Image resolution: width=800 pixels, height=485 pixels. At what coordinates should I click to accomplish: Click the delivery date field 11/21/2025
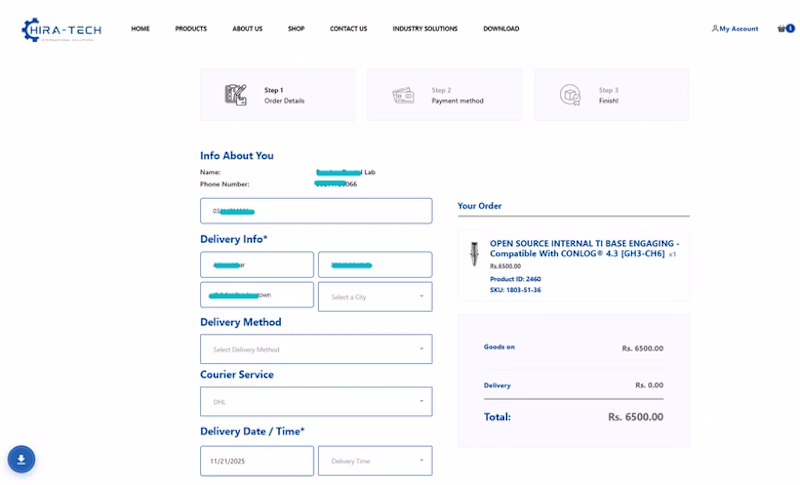pyautogui.click(x=257, y=461)
